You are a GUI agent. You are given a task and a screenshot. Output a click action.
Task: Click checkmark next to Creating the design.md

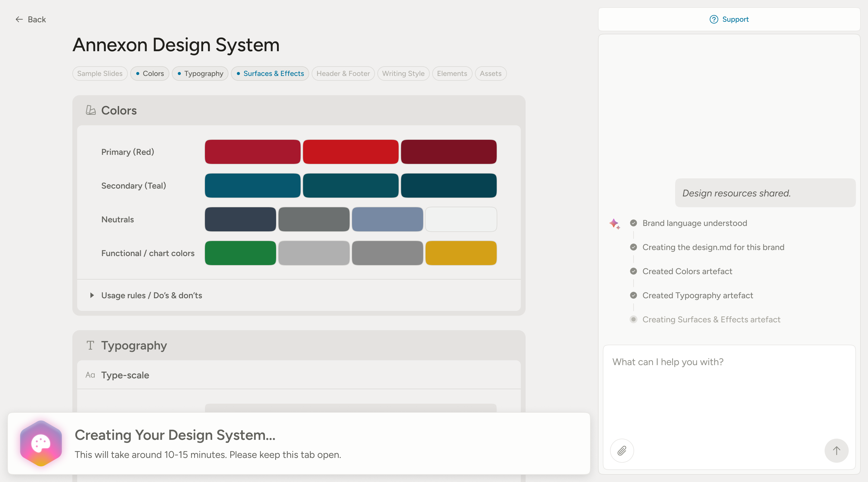pyautogui.click(x=634, y=247)
